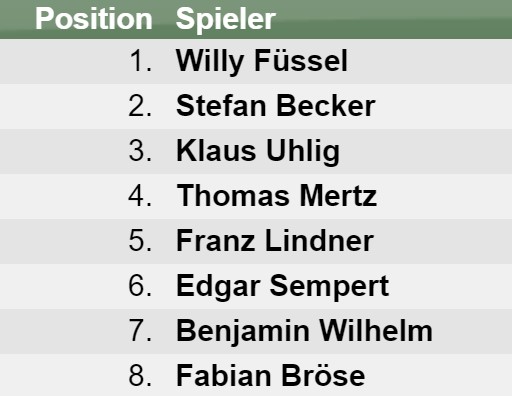Click position number 7.
Viewport: 512px width, 396px height.
pyautogui.click(x=140, y=331)
